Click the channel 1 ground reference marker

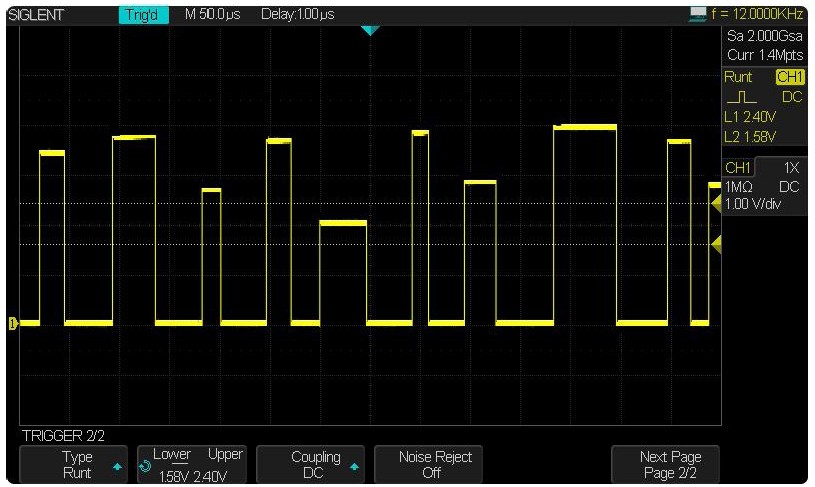pyautogui.click(x=13, y=323)
